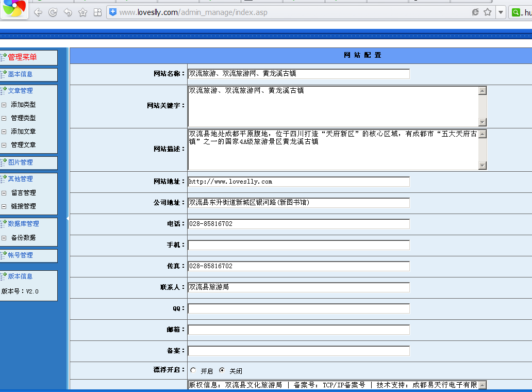The width and height of the screenshot is (532, 392).
Task: Click scroll-down arrow of 网站关键字 textarea
Action: click(x=483, y=122)
